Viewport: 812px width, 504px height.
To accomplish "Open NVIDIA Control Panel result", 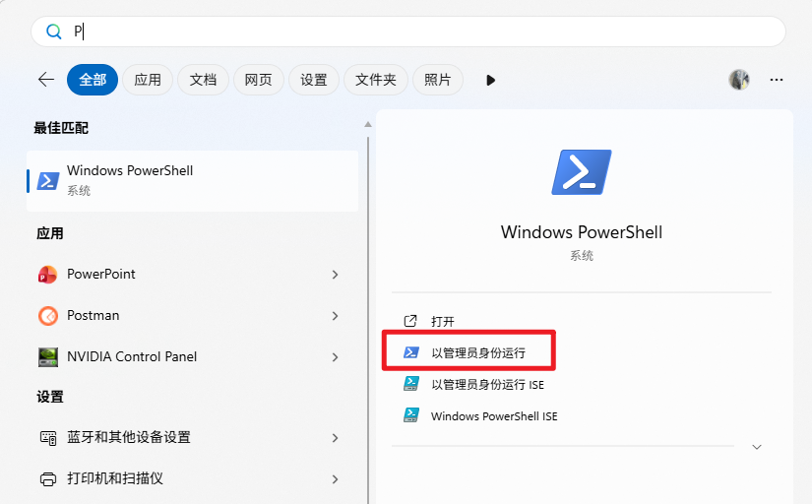I will coord(192,357).
